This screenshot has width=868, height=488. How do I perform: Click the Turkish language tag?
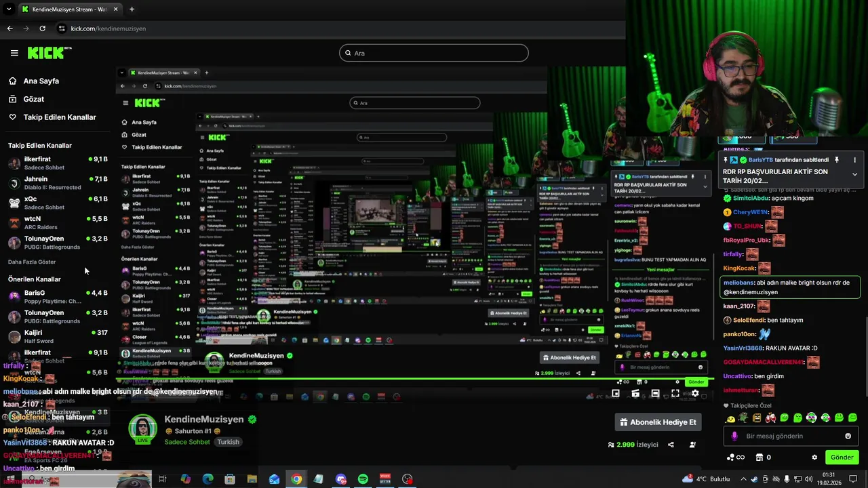click(x=228, y=442)
